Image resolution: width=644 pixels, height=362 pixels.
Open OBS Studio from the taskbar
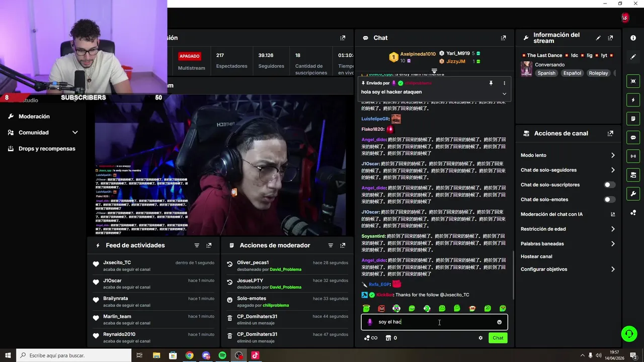coord(238,355)
